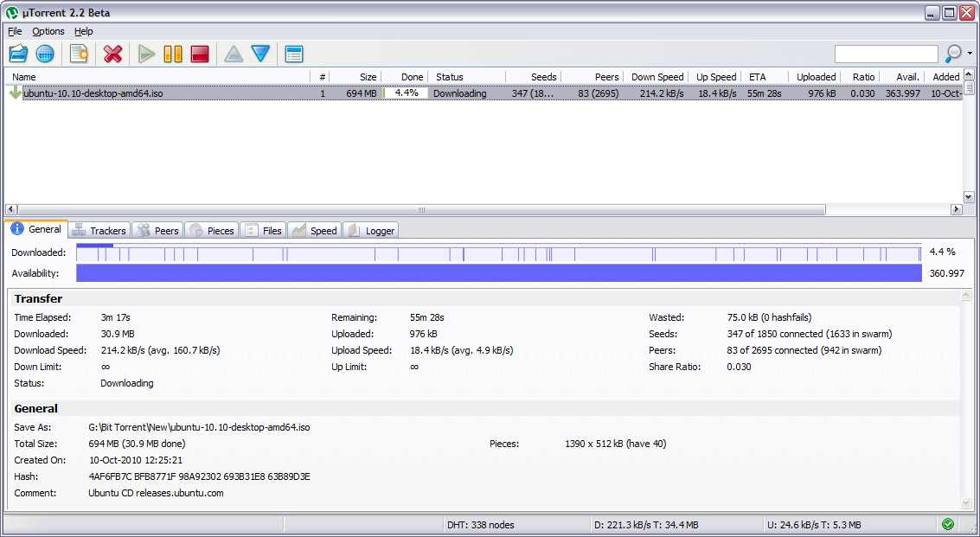This screenshot has height=537, width=980.
Task: Click the search magnifying glass icon
Action: point(952,54)
